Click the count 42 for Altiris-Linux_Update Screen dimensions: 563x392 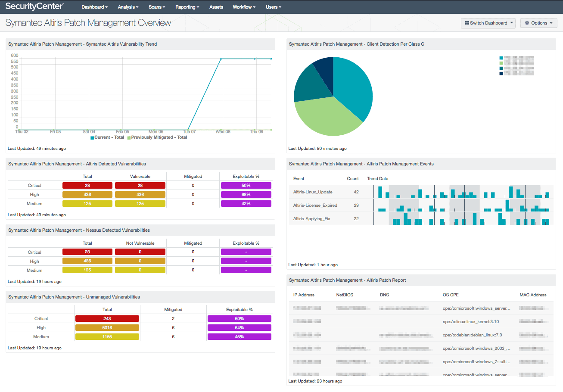point(356,192)
